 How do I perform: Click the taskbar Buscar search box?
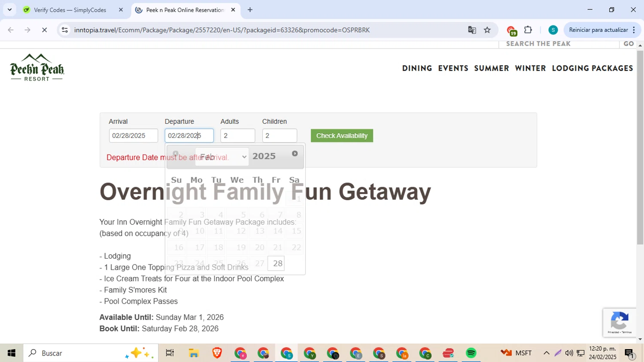(91, 353)
